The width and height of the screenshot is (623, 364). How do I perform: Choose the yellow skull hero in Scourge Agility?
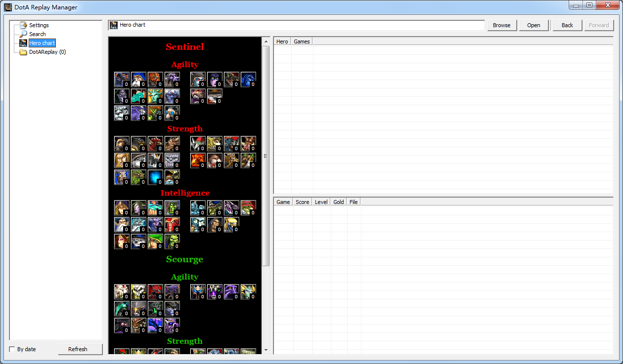coord(139,292)
